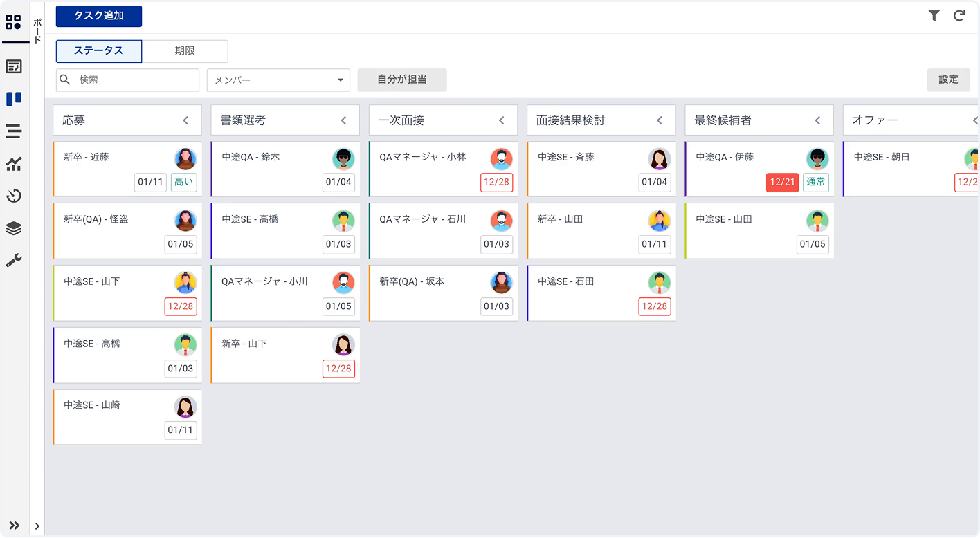Open the メンバー dropdown
The width and height of the screenshot is (980, 538).
click(x=278, y=80)
